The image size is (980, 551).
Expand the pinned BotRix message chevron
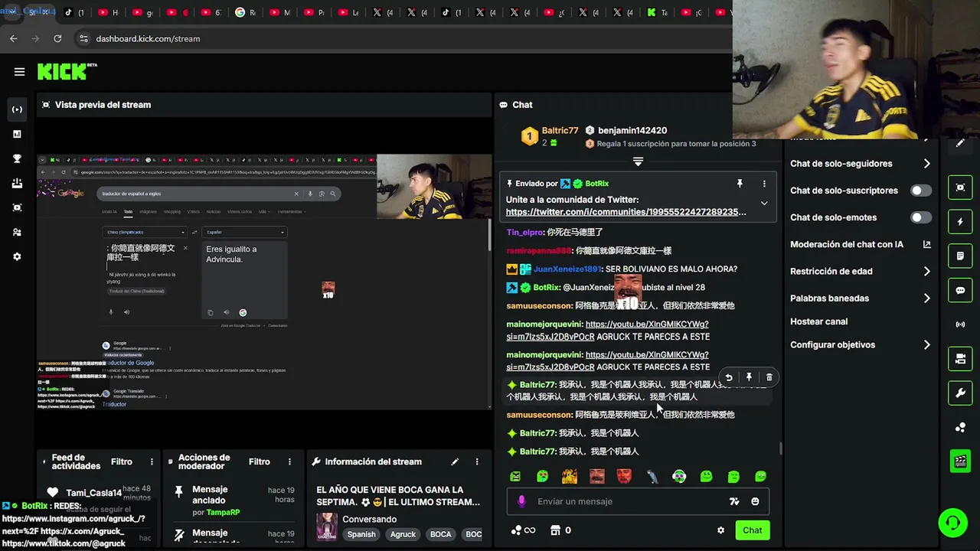[x=764, y=204]
